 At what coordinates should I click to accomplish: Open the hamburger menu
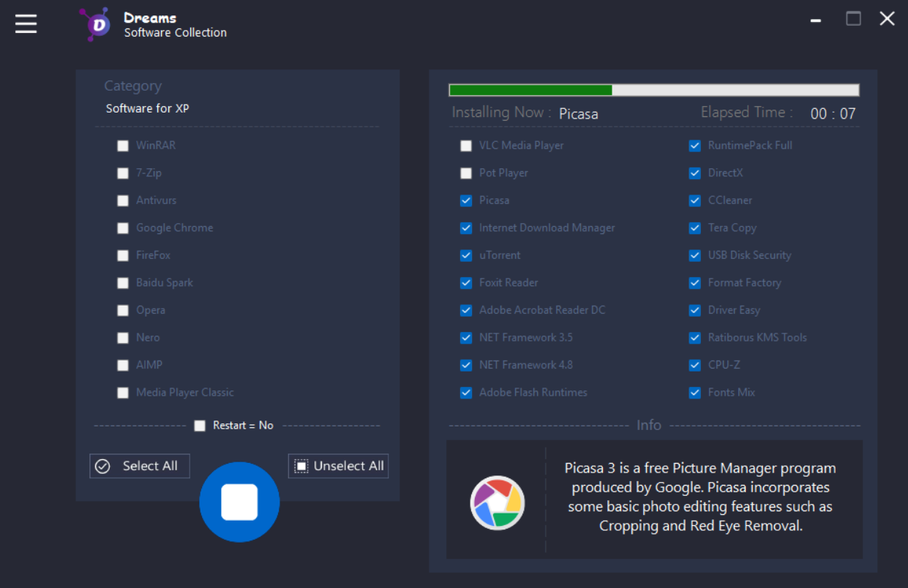pyautogui.click(x=26, y=23)
